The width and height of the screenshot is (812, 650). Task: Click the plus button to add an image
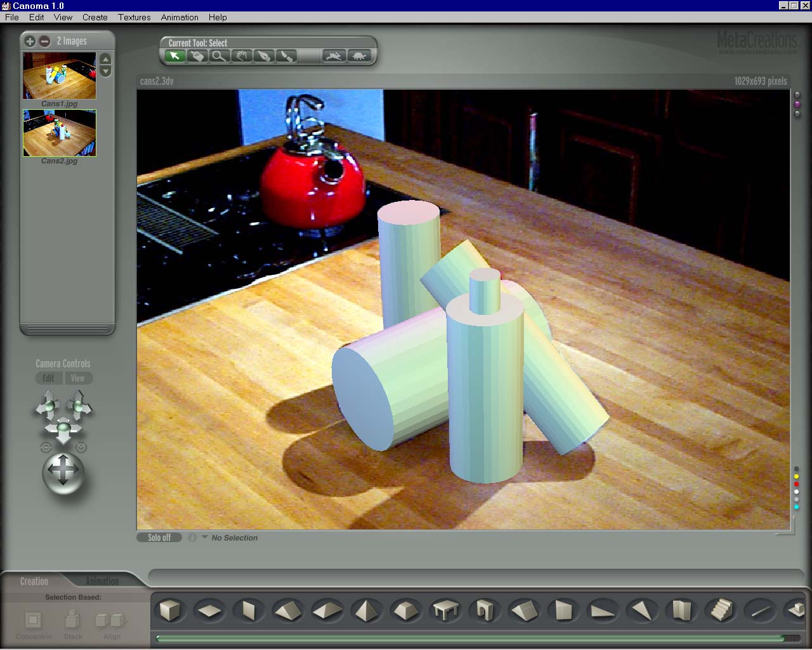click(30, 41)
